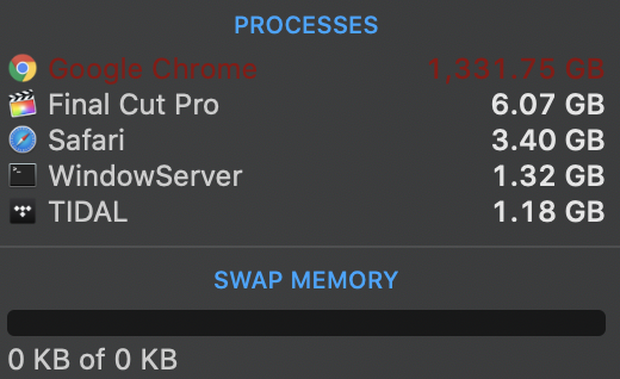
Task: Click the SWAP MEMORY section header
Action: 306,280
